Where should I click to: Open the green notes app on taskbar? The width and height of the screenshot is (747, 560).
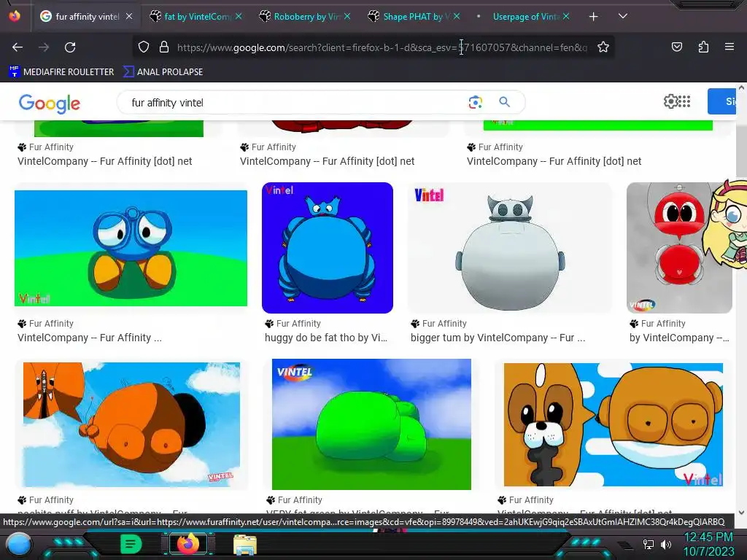[131, 544]
